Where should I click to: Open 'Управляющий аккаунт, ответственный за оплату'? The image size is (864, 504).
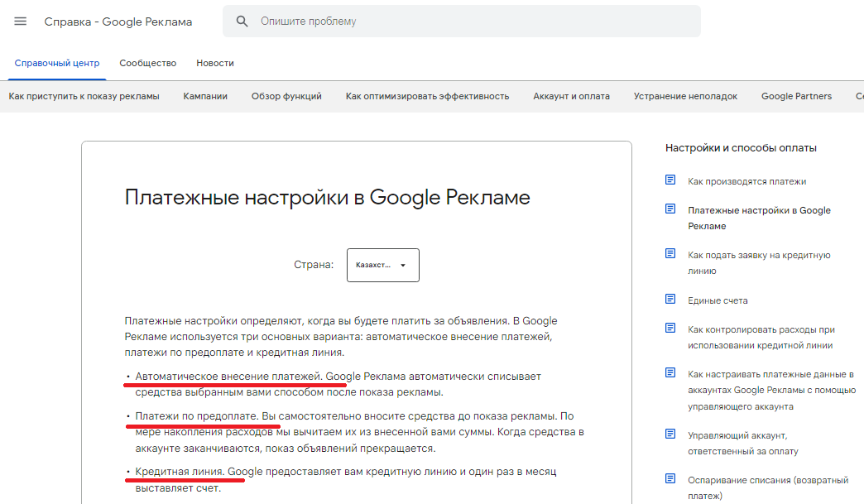click(x=743, y=444)
